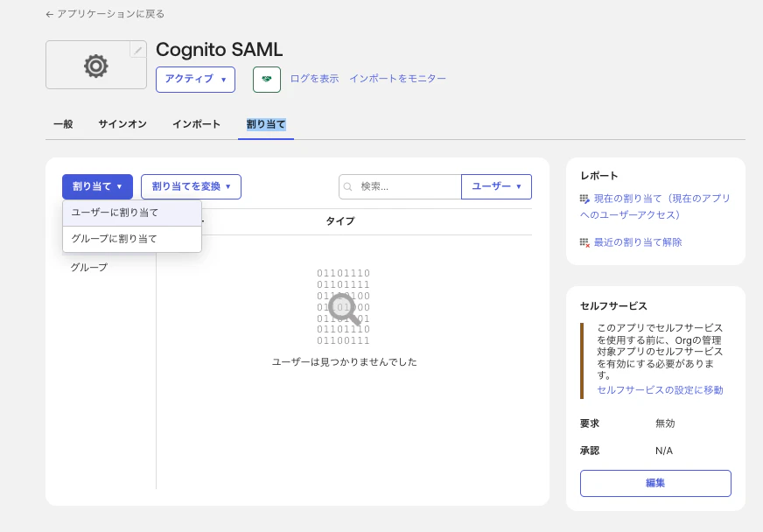This screenshot has height=532, width=763.
Task: Select グループに割り当て from the menu
Action: [115, 237]
